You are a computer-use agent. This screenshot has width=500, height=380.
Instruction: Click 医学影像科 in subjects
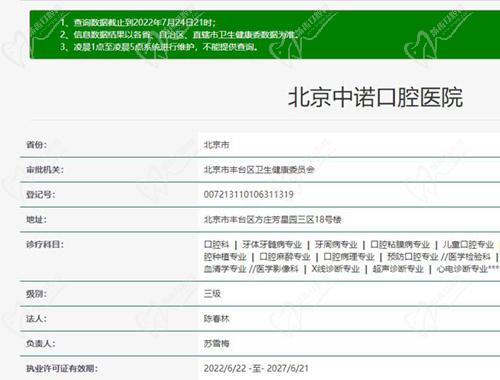click(277, 269)
